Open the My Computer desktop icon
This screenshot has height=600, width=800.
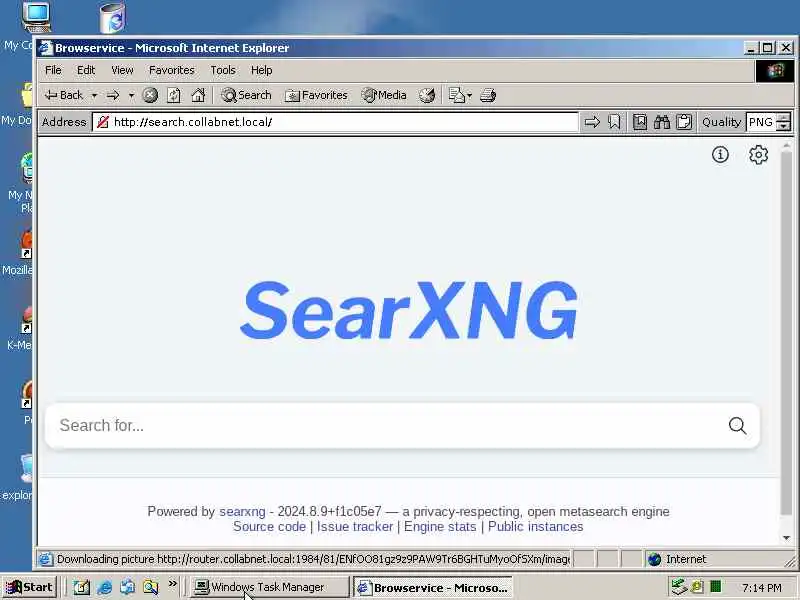click(36, 18)
